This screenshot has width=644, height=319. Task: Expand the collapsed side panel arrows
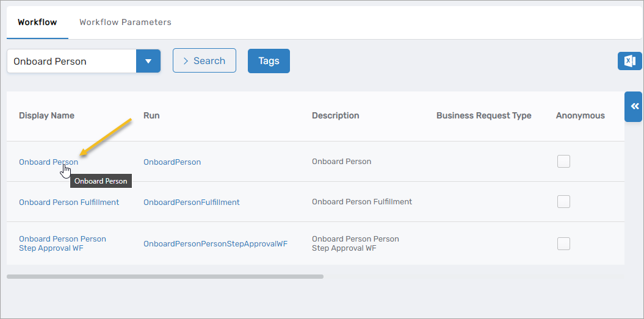[x=634, y=107]
